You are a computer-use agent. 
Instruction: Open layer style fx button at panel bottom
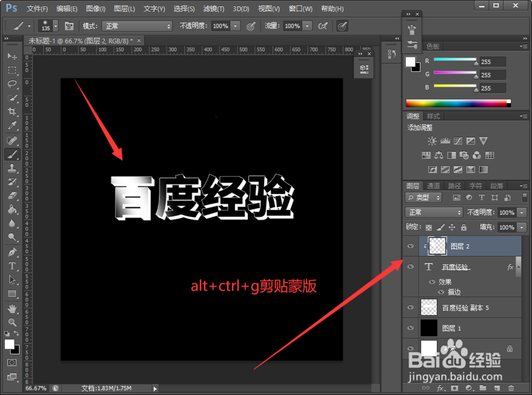pyautogui.click(x=440, y=388)
